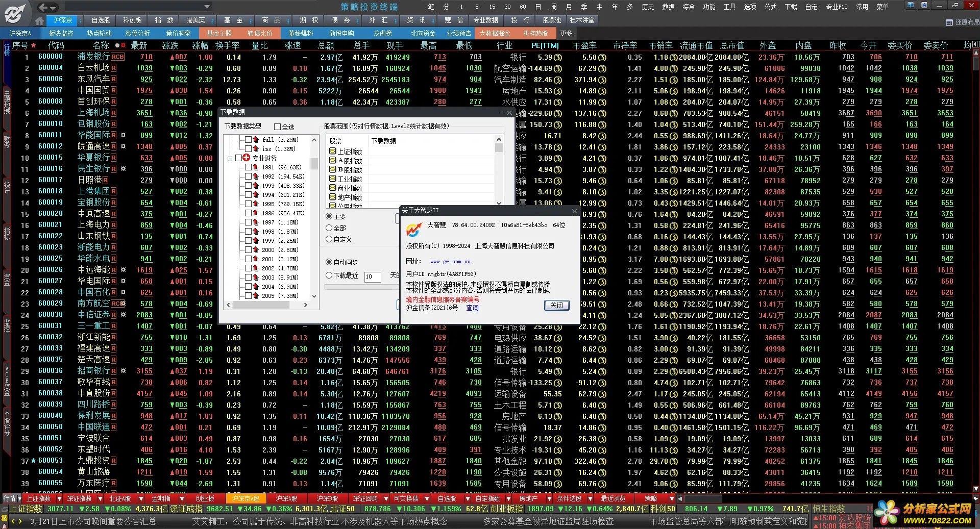Check the 2005 (7.39M) checkbox
Screen dimensions: 980x529
248,296
